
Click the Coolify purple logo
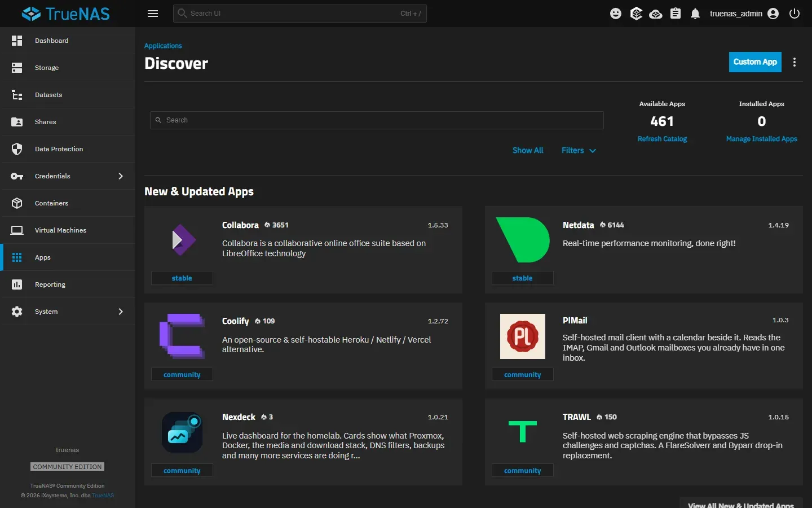point(182,336)
